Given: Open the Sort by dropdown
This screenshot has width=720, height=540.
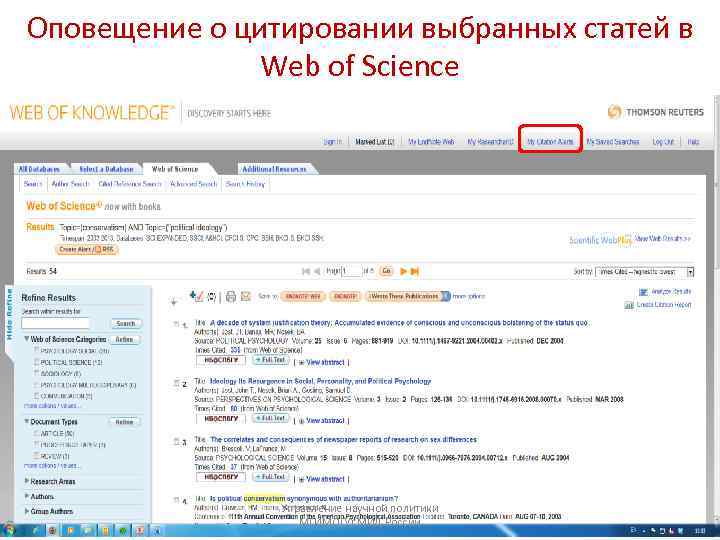Looking at the screenshot, I should click(645, 272).
